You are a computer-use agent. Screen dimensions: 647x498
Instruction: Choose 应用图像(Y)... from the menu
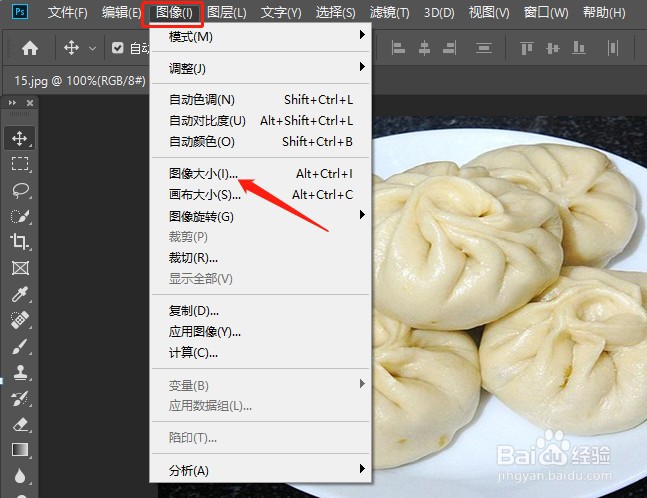coord(260,332)
